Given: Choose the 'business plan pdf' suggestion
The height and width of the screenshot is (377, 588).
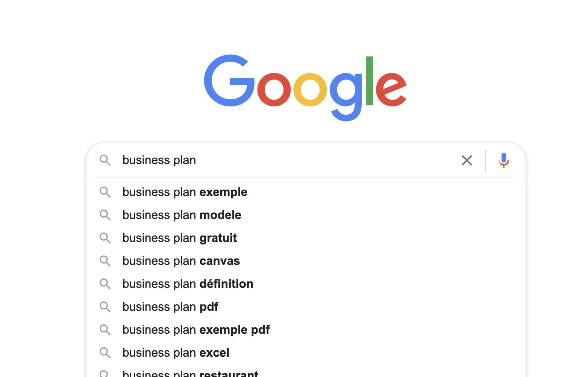Looking at the screenshot, I should [170, 307].
